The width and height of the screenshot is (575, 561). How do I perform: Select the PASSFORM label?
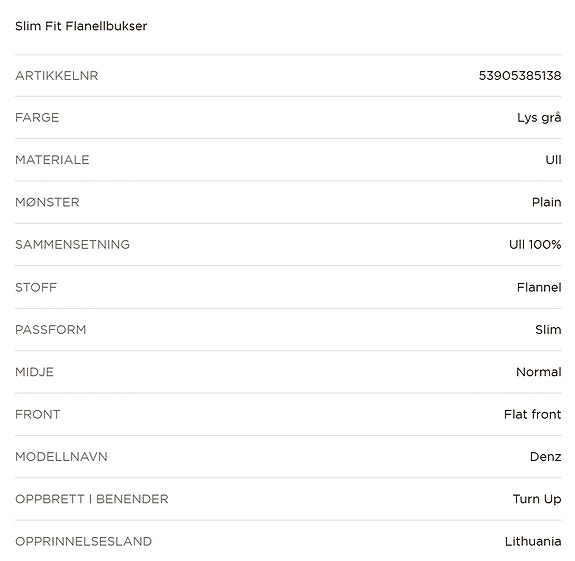51,330
